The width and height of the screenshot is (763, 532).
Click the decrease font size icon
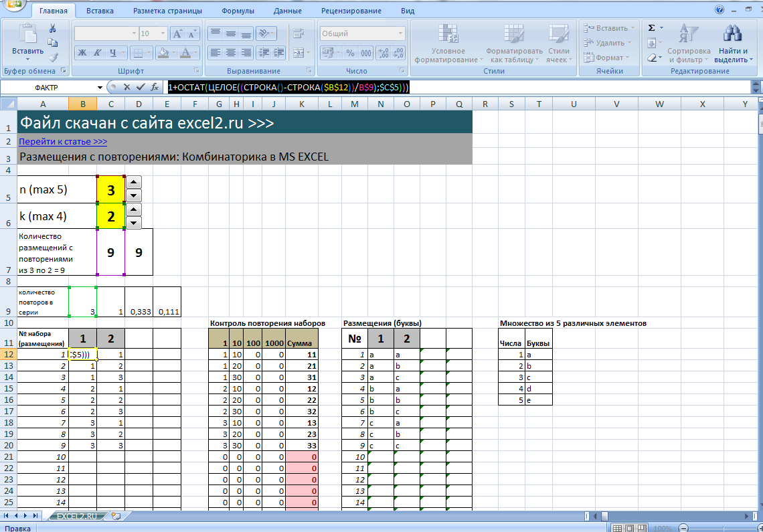click(192, 33)
